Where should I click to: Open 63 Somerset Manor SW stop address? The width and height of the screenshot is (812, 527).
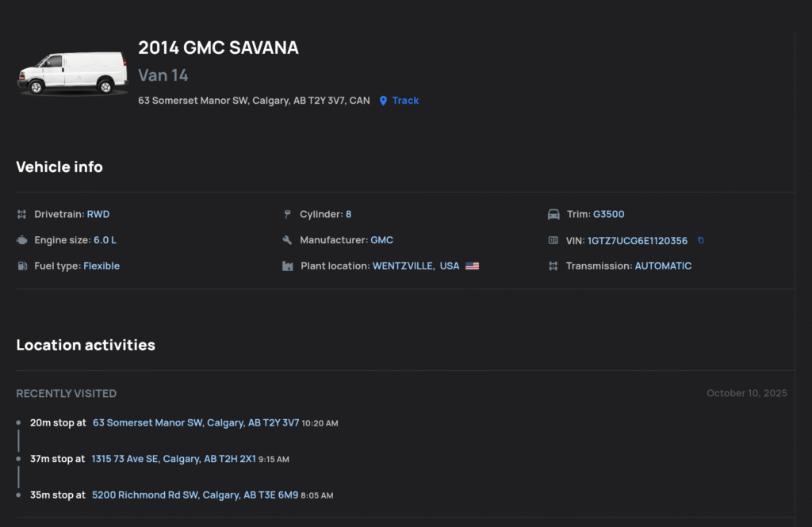tap(196, 423)
